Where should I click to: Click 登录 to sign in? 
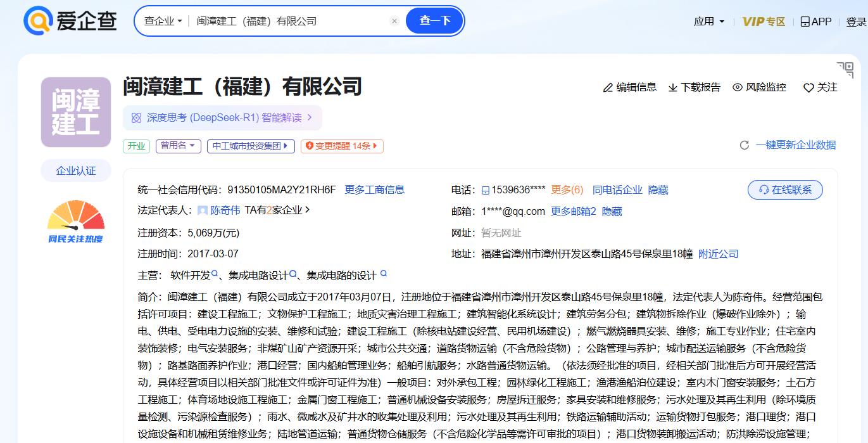pyautogui.click(x=856, y=22)
